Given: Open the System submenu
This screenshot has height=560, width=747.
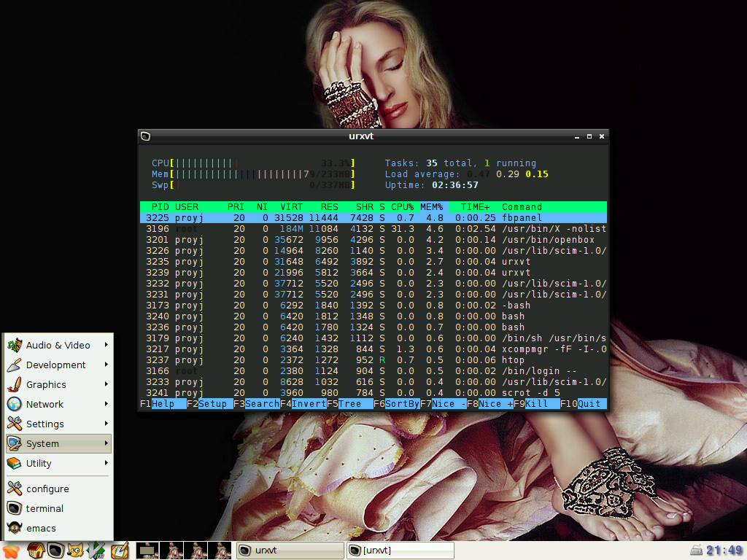Looking at the screenshot, I should pos(59,443).
